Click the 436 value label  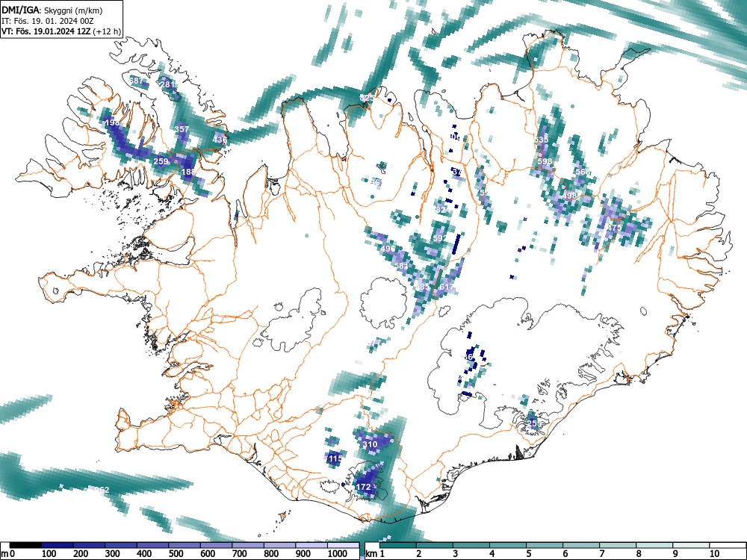(220, 140)
